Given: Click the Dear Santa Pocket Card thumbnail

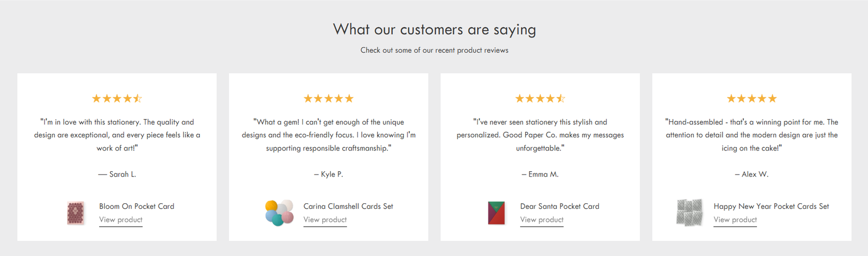Looking at the screenshot, I should pos(496,213).
